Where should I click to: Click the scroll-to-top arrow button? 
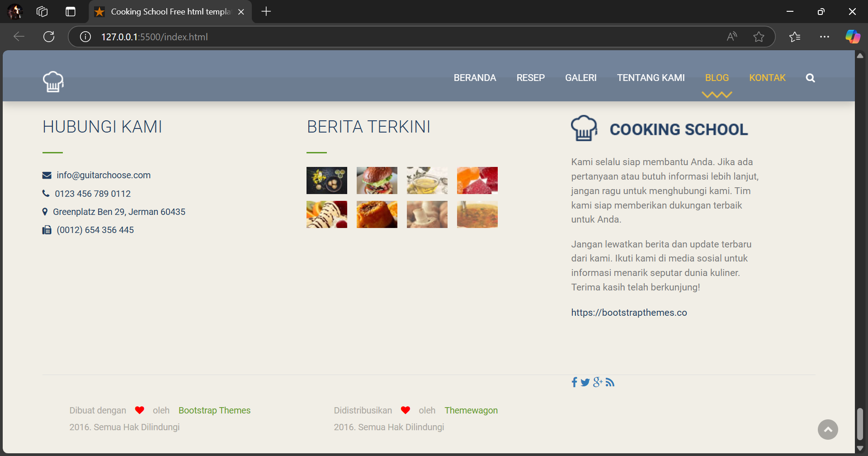tap(827, 429)
